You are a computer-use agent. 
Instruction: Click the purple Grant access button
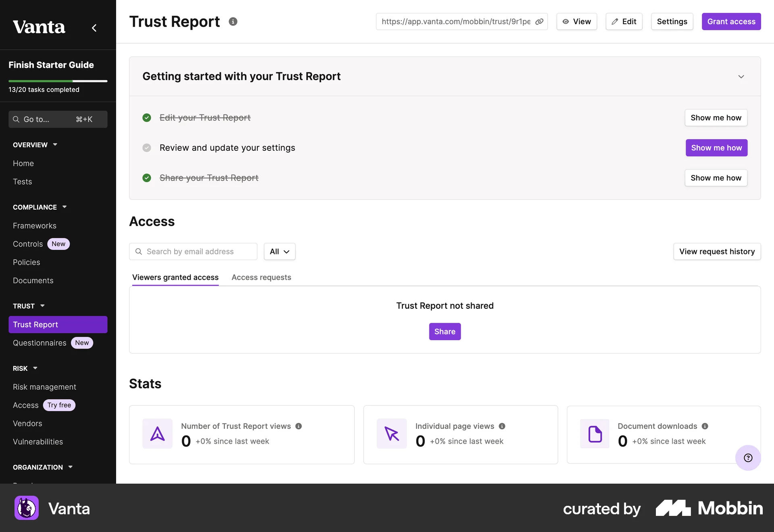tap(731, 22)
